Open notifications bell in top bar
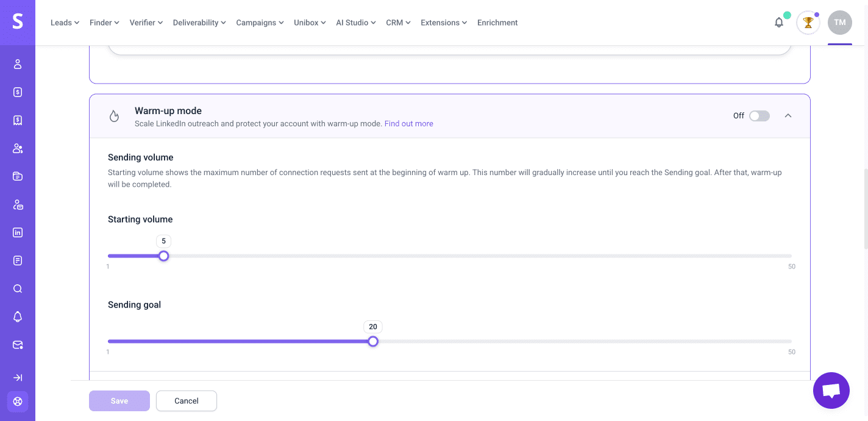 (779, 23)
